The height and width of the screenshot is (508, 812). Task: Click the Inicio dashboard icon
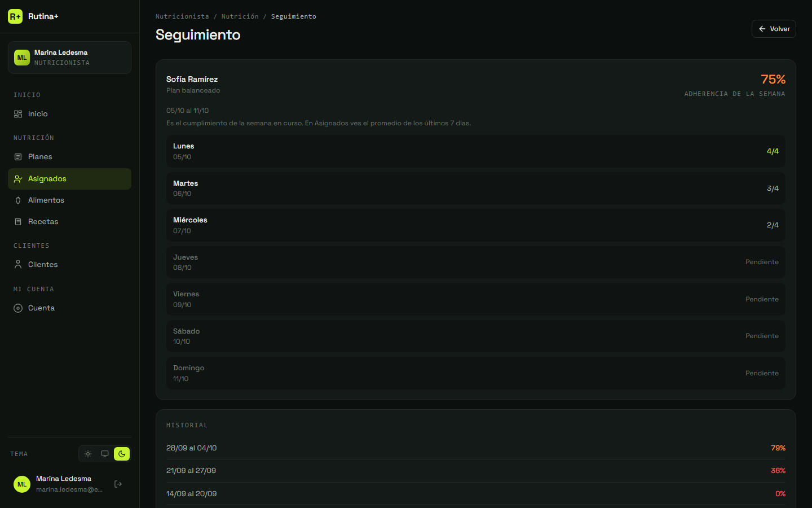click(x=18, y=114)
